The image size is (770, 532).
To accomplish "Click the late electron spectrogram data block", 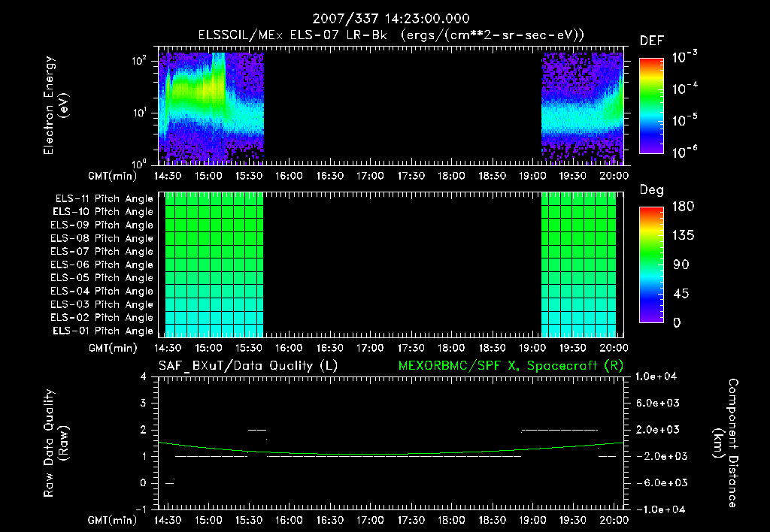I will 583,108.
